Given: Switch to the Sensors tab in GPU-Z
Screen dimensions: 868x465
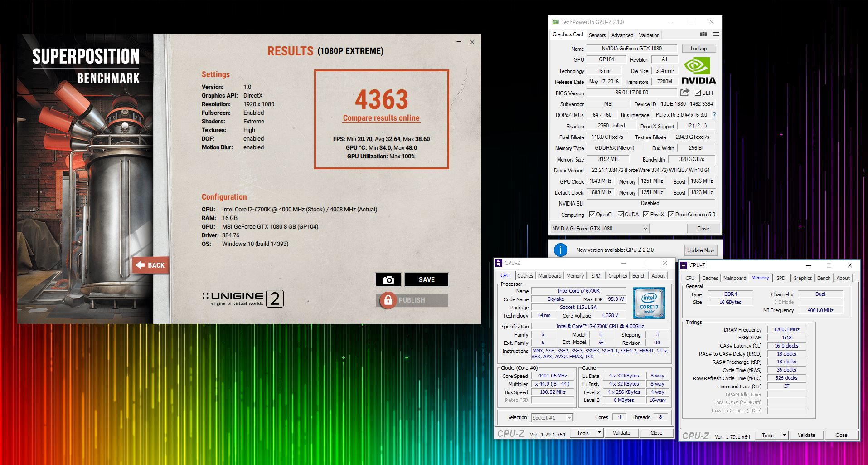Looking at the screenshot, I should tap(597, 35).
